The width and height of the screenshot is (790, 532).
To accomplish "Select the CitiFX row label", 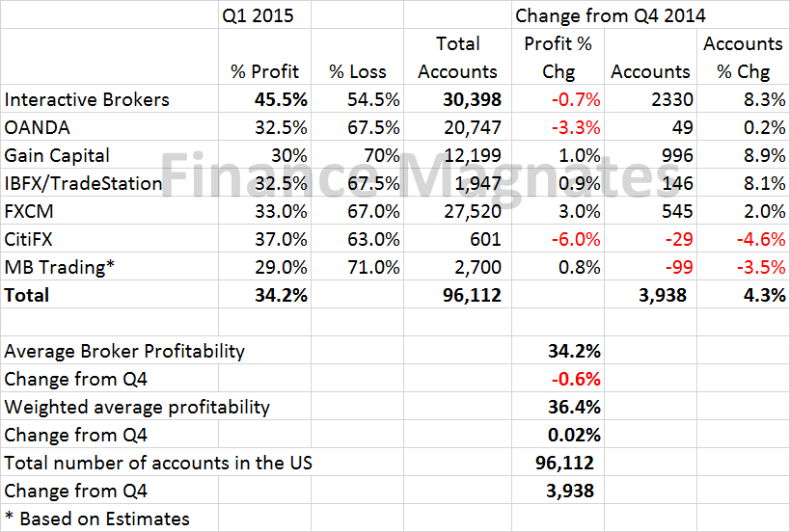I will pos(31,239).
